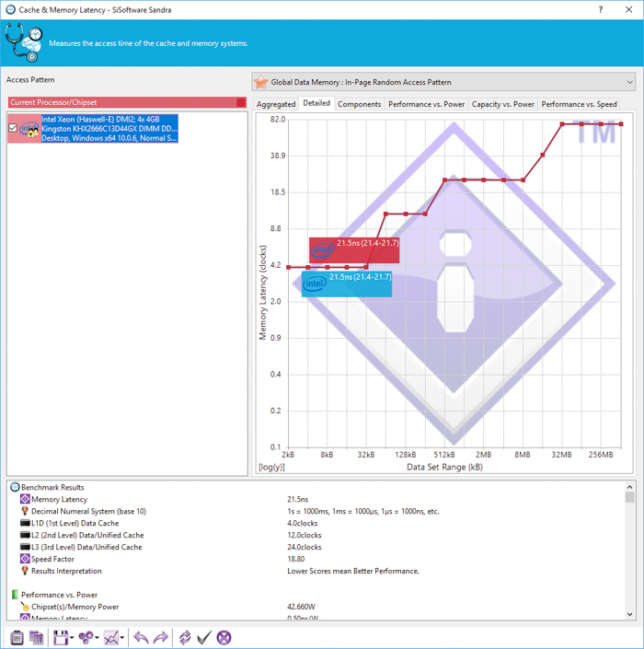Click the red Current Processor/Chipset color square
This screenshot has width=644, height=649.
pyautogui.click(x=241, y=102)
